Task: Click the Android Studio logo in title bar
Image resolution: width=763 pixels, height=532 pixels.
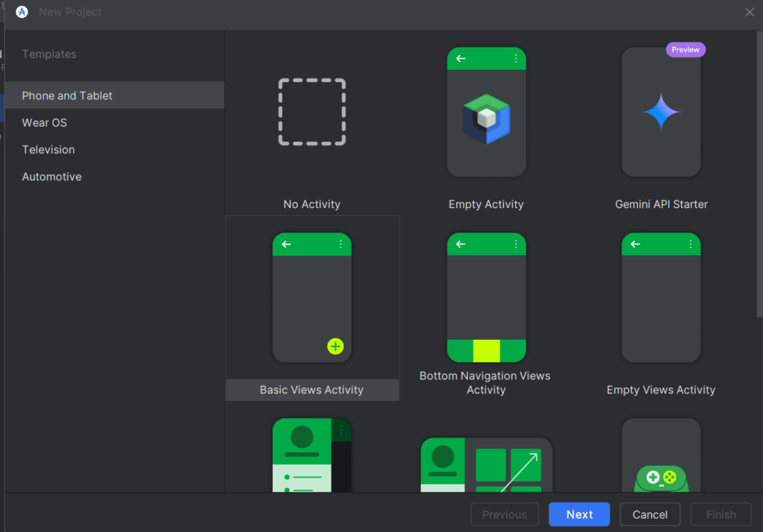Action: tap(22, 12)
